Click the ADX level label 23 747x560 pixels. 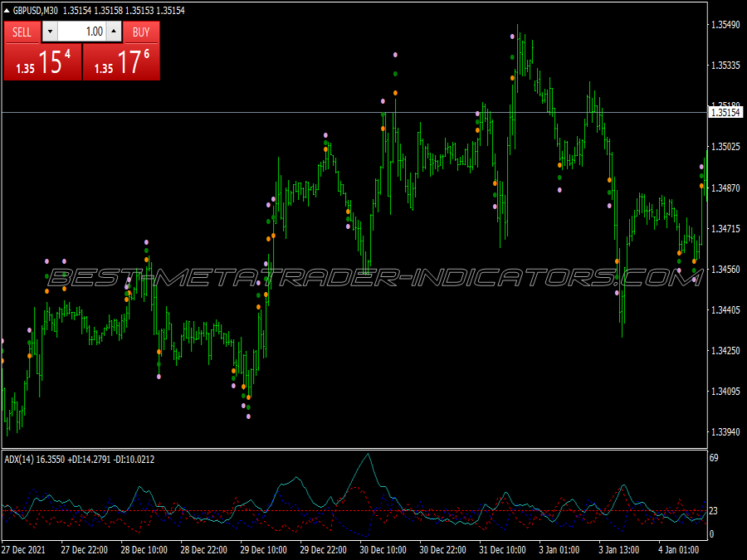[x=714, y=511]
